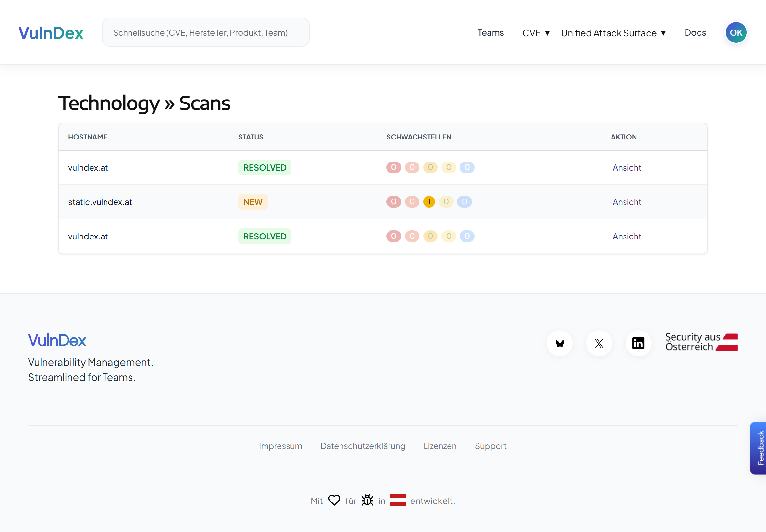This screenshot has width=766, height=532.
Task: Open the X (Twitter) profile icon
Action: pyautogui.click(x=599, y=343)
